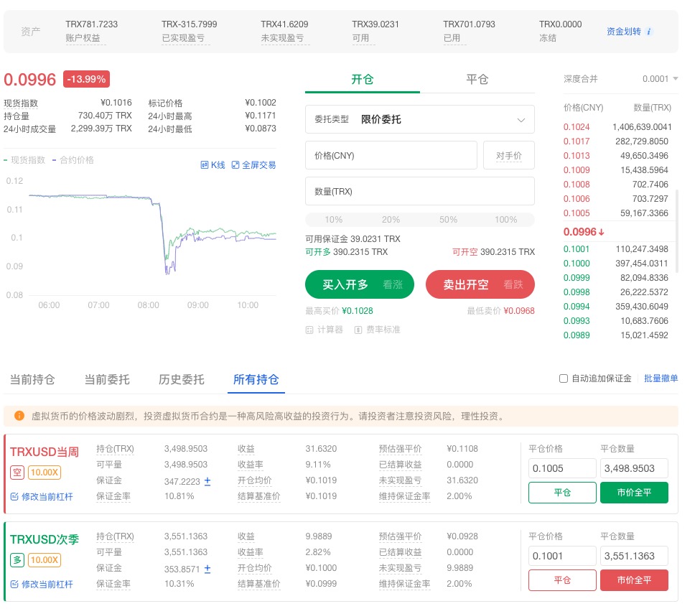Click the 买入开多 button

tap(360, 284)
